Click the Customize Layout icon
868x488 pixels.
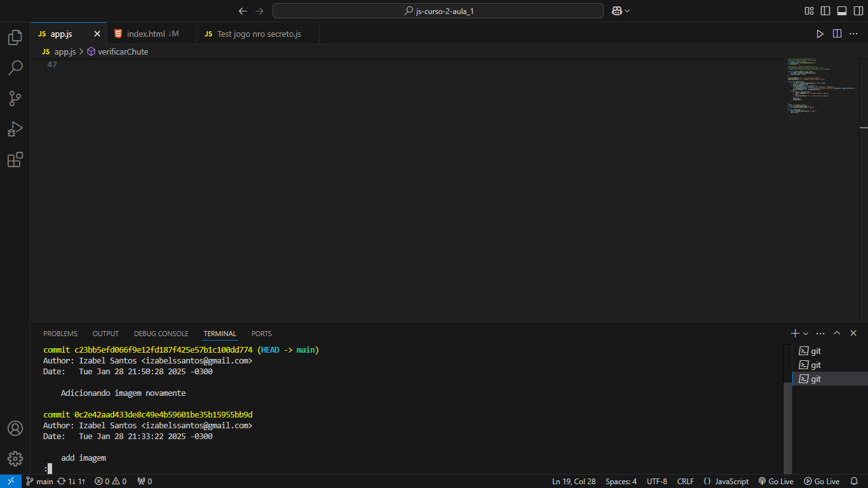(x=809, y=11)
